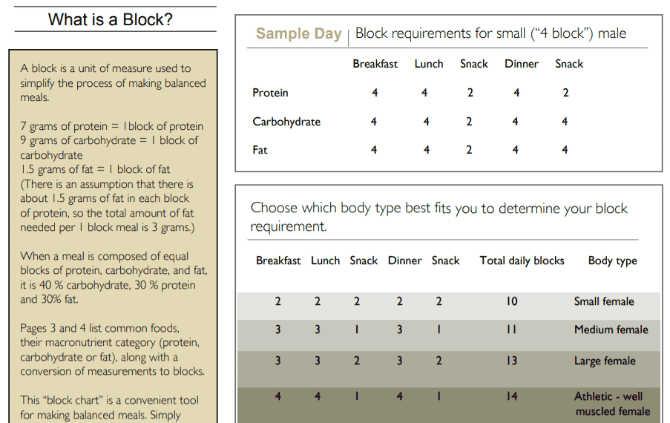Click the total daily blocks value 10
The width and height of the screenshot is (670, 423).
click(x=511, y=301)
